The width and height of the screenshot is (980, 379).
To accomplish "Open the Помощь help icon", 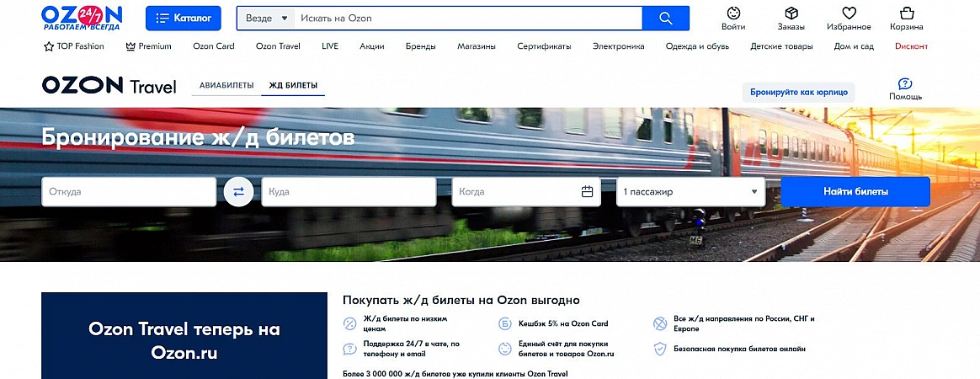I will coord(905,84).
